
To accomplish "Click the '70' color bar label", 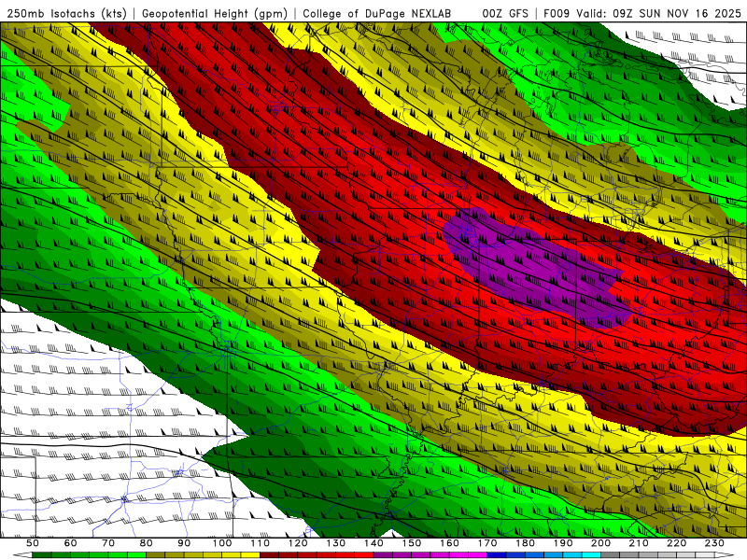I will (108, 543).
